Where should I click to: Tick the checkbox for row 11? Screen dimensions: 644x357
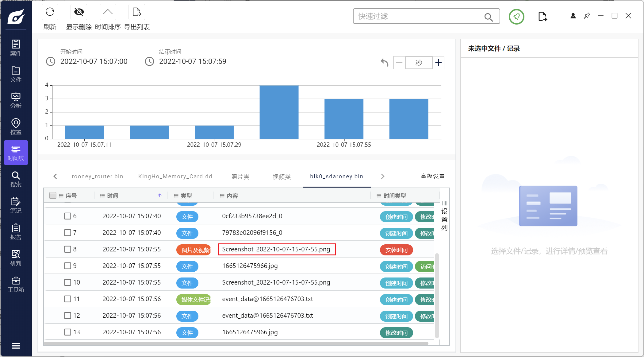[67, 299]
